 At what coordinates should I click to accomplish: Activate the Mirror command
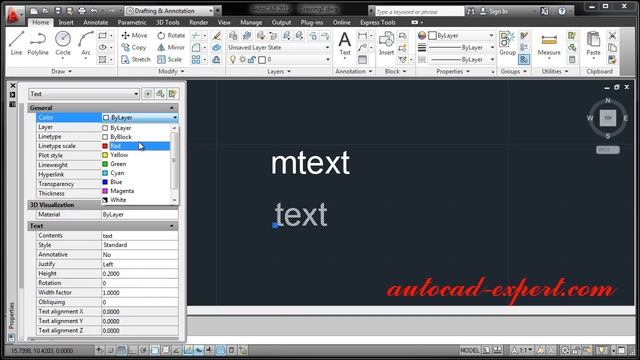click(x=171, y=47)
